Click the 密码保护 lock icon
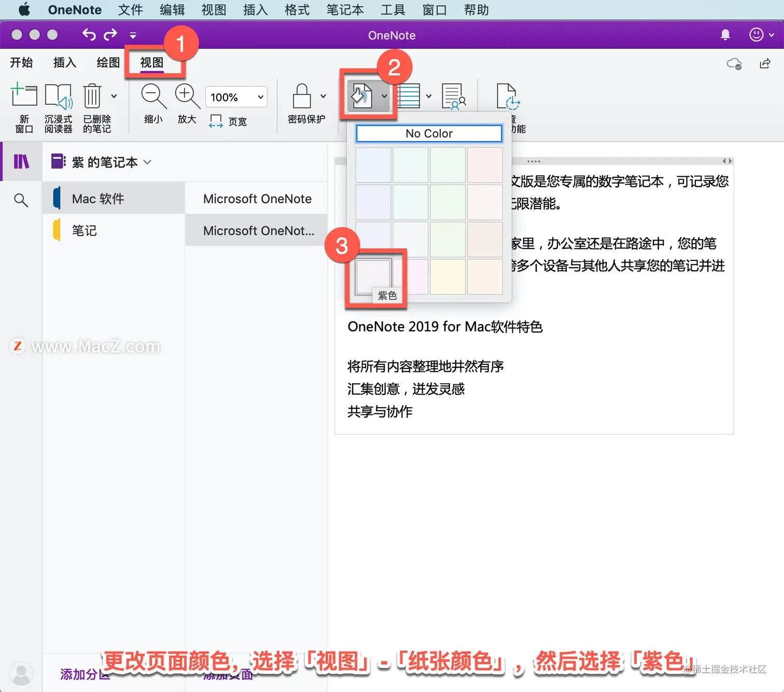Image resolution: width=784 pixels, height=692 pixels. (x=302, y=96)
